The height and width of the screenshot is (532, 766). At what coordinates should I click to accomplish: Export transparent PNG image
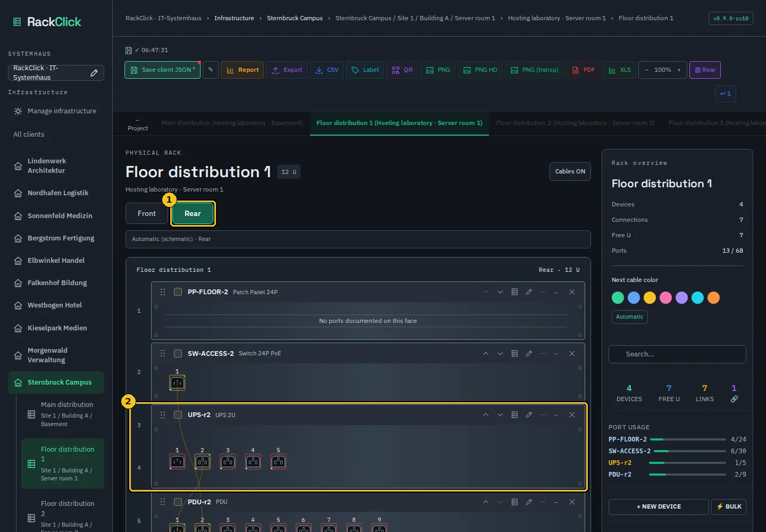(x=535, y=70)
